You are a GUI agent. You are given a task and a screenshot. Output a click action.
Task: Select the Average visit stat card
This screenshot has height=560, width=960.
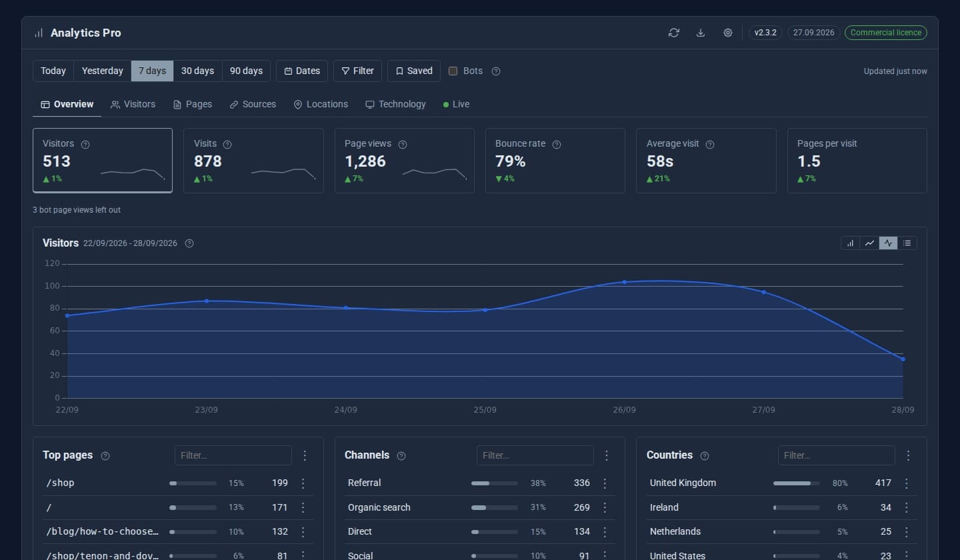coord(706,161)
